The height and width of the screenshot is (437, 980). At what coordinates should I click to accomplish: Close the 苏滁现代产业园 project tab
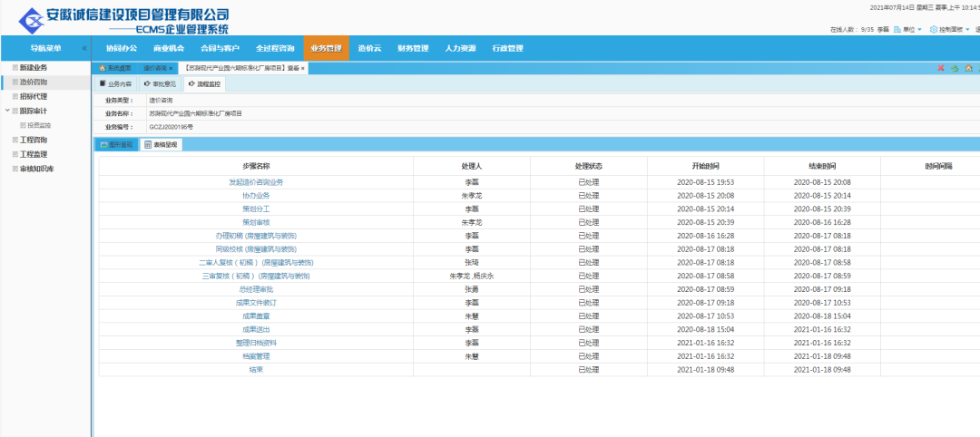[303, 68]
